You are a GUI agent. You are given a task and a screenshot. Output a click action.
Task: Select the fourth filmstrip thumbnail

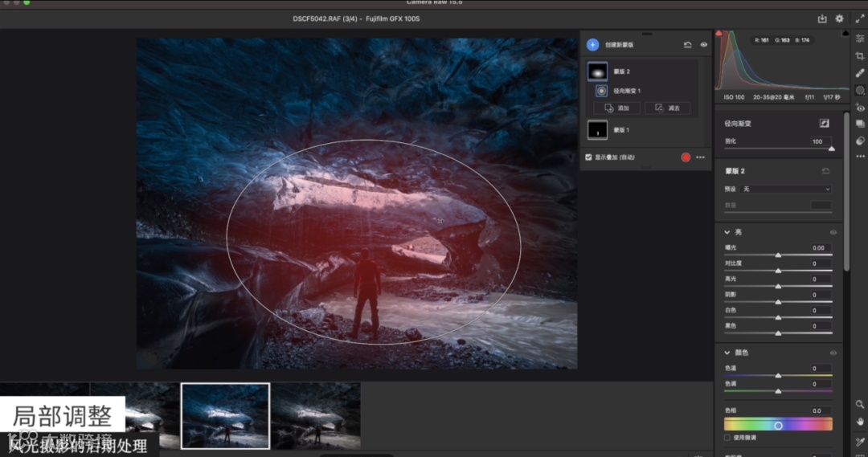pyautogui.click(x=316, y=415)
